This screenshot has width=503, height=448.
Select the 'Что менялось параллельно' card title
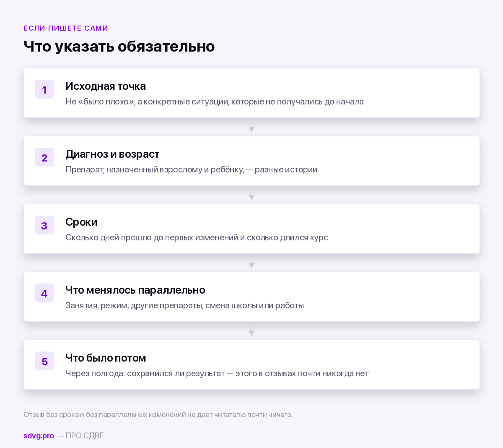[135, 290]
